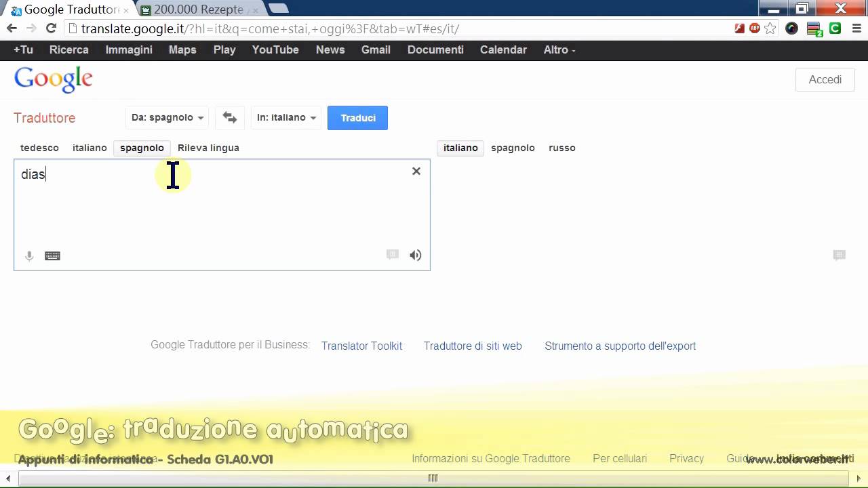Expand the Altro menu in Google bar
Screen dimensions: 868x488
[559, 49]
